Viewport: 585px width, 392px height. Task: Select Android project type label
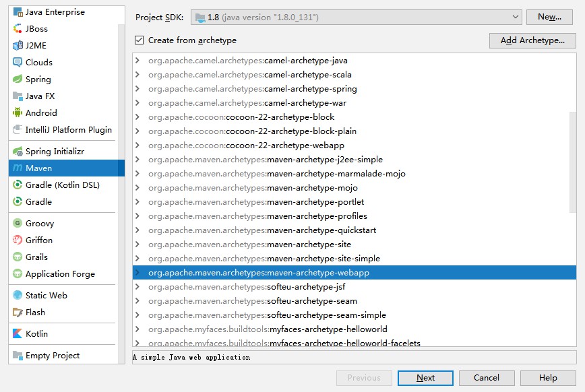click(41, 112)
